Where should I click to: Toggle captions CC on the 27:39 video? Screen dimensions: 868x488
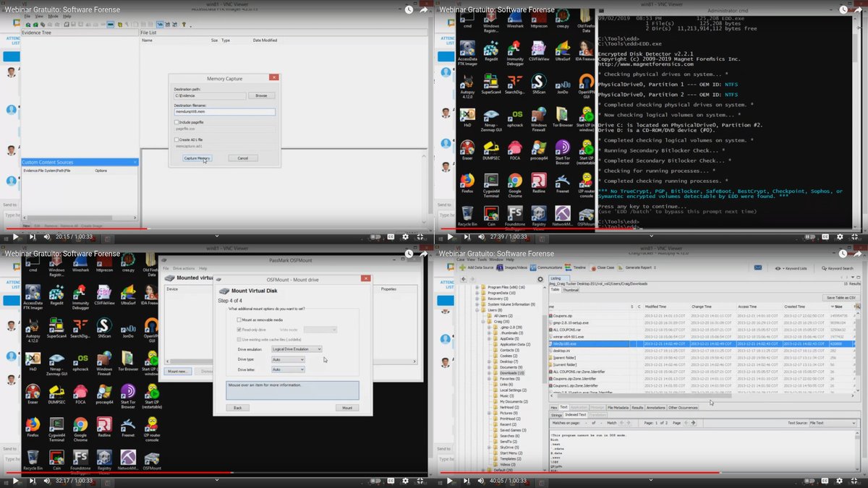click(825, 236)
